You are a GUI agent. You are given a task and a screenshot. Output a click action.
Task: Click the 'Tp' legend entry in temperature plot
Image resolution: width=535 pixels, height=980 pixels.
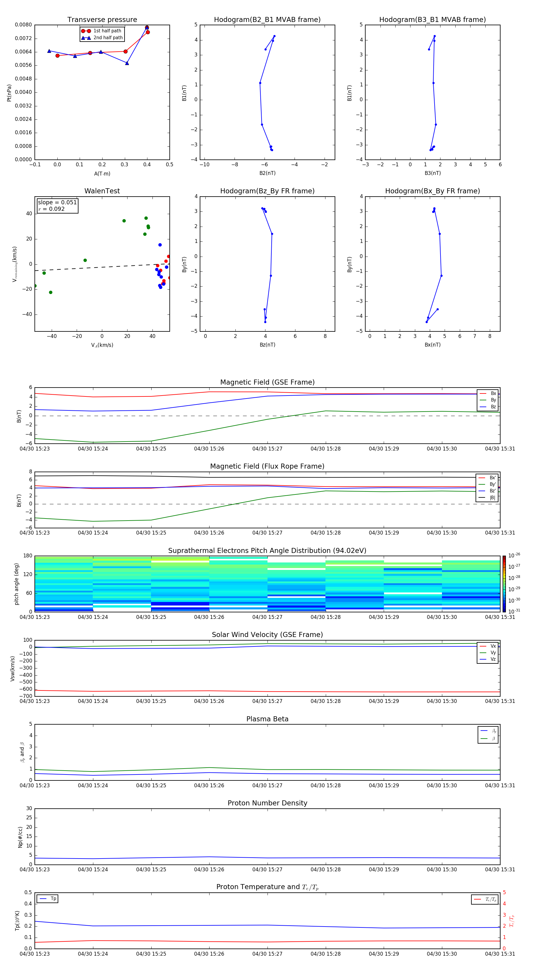tap(48, 899)
